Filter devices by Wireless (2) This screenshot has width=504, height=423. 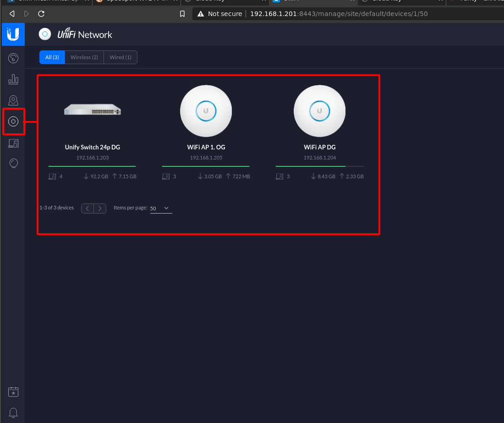point(84,57)
